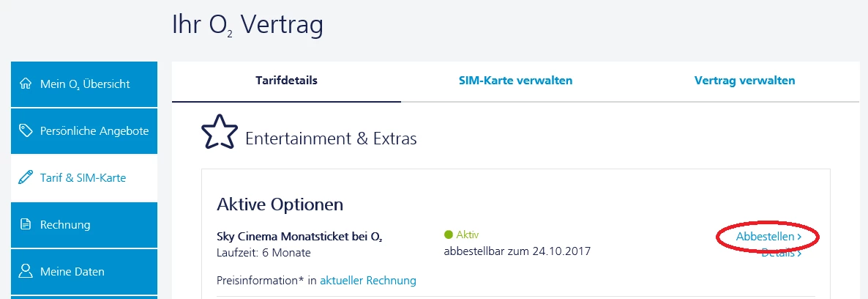Viewport: 868px width, 299px height.
Task: Open the Persönliche Angebote sidebar entry
Action: (x=94, y=130)
